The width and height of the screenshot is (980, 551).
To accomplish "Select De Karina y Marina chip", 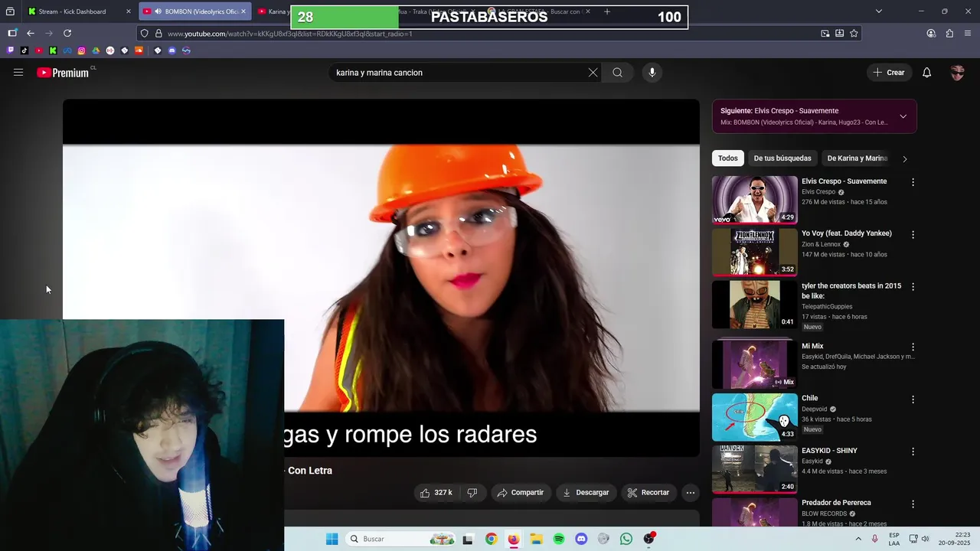I will (857, 158).
